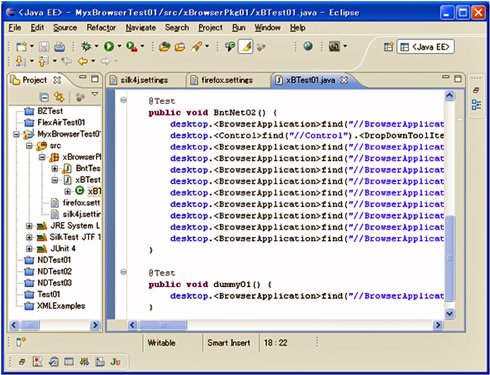The width and height of the screenshot is (490, 375).
Task: Maximize the editor area
Action: [458, 78]
